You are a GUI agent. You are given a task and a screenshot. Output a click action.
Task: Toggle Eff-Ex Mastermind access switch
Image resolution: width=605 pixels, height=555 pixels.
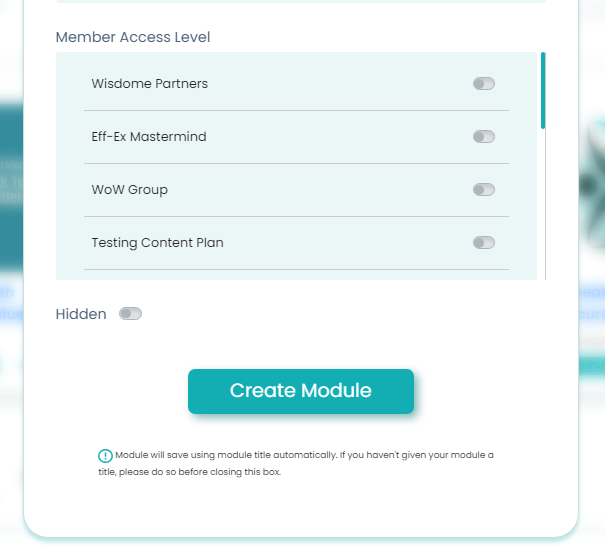point(484,137)
